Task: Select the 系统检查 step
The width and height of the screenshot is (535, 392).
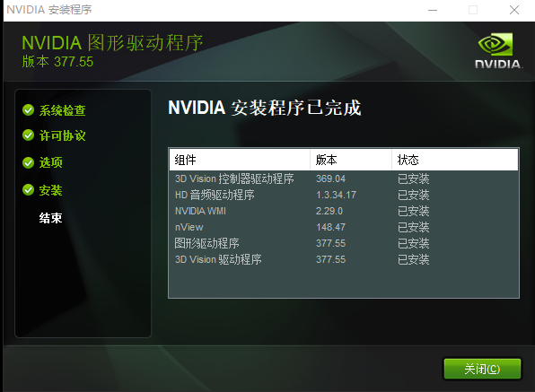Action: pyautogui.click(x=62, y=110)
